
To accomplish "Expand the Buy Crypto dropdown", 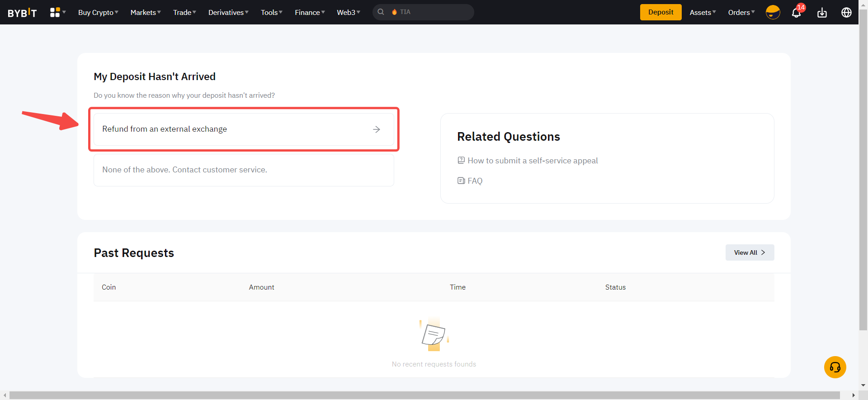I will (98, 13).
